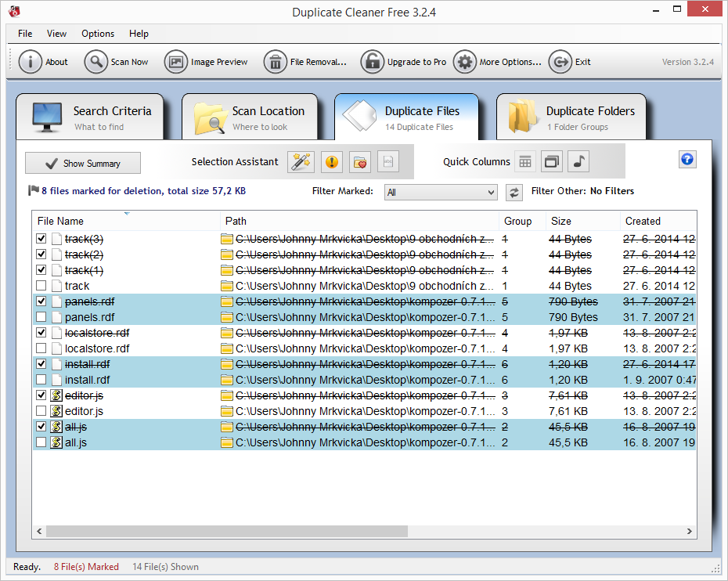Viewport: 728px width, 581px height.
Task: Open the About info icon
Action: [x=31, y=62]
